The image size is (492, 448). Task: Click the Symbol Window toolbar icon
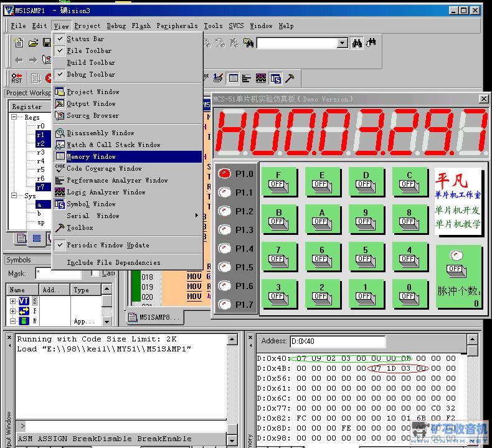pos(275,78)
